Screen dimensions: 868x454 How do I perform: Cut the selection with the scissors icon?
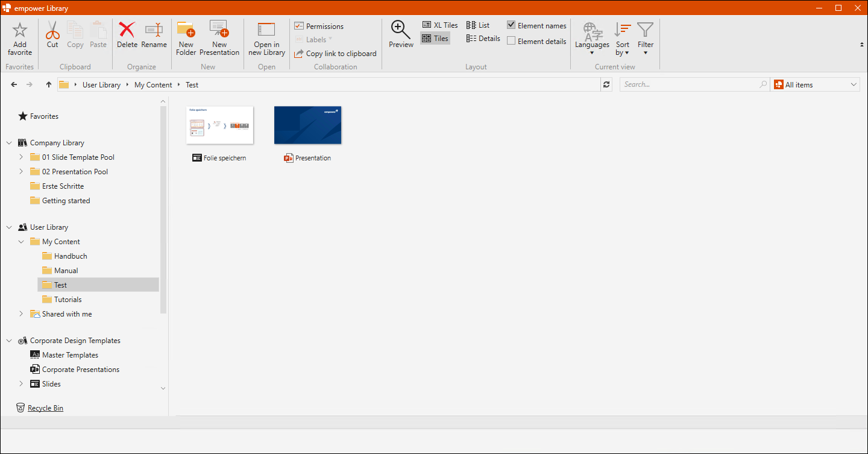coord(52,30)
